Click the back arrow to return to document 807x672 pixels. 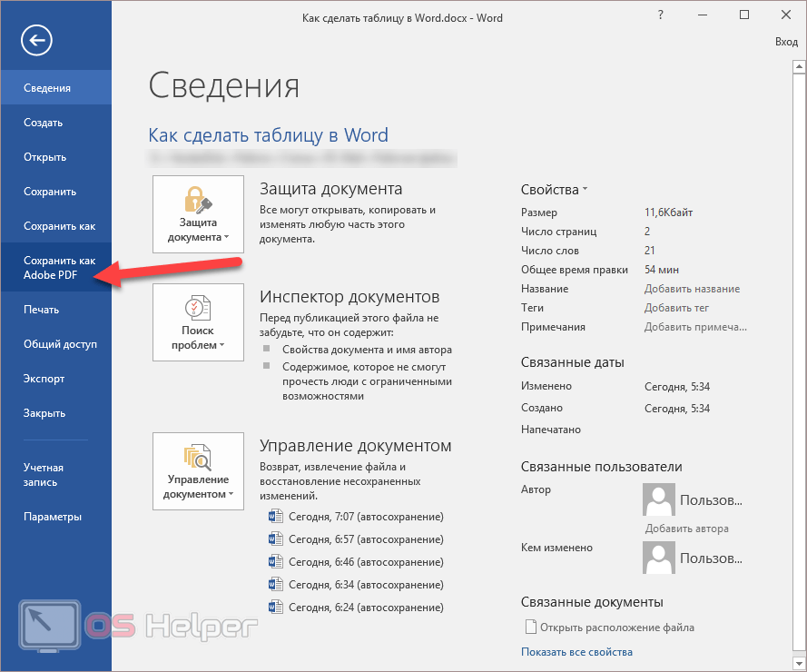click(37, 40)
